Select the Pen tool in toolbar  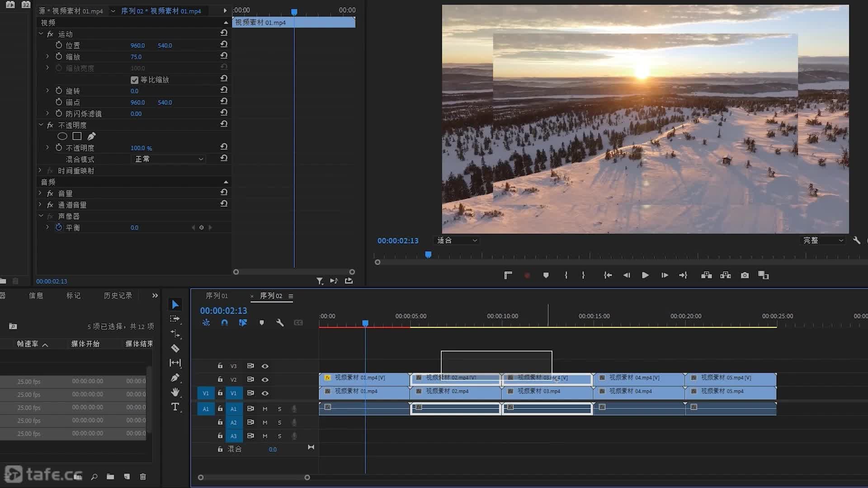pyautogui.click(x=175, y=378)
